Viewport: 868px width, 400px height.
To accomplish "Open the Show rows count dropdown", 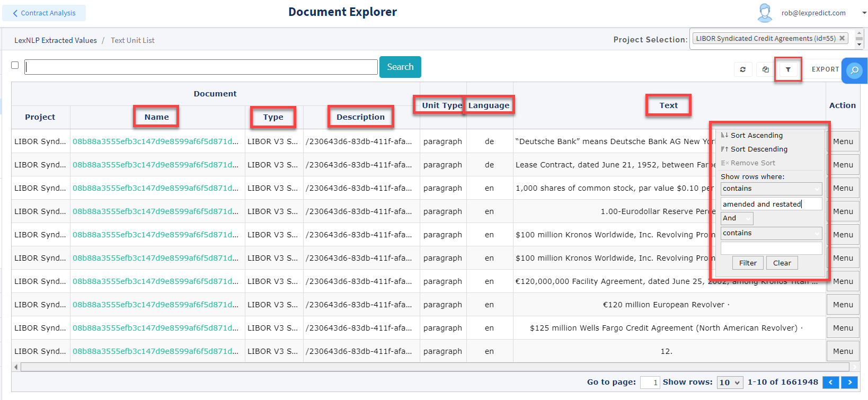I will click(x=730, y=383).
